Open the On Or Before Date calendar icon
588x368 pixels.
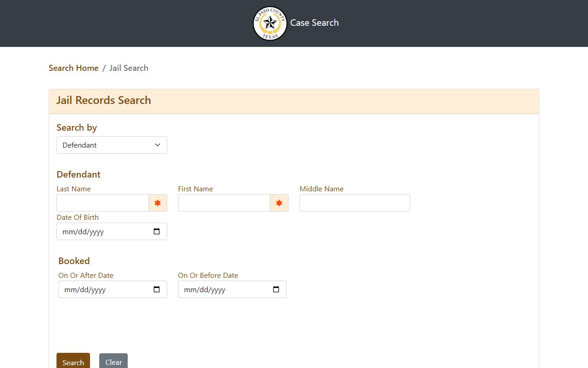point(276,289)
